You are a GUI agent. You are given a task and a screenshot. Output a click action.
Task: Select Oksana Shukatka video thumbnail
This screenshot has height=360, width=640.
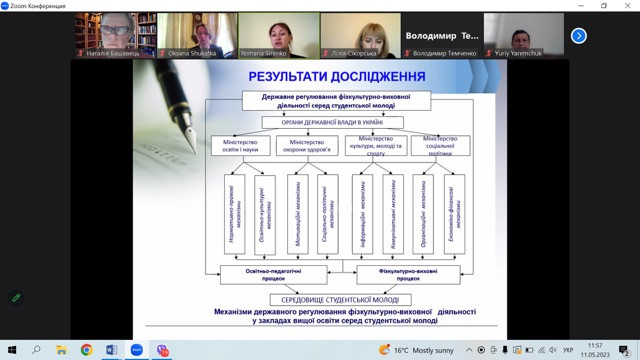tap(197, 35)
